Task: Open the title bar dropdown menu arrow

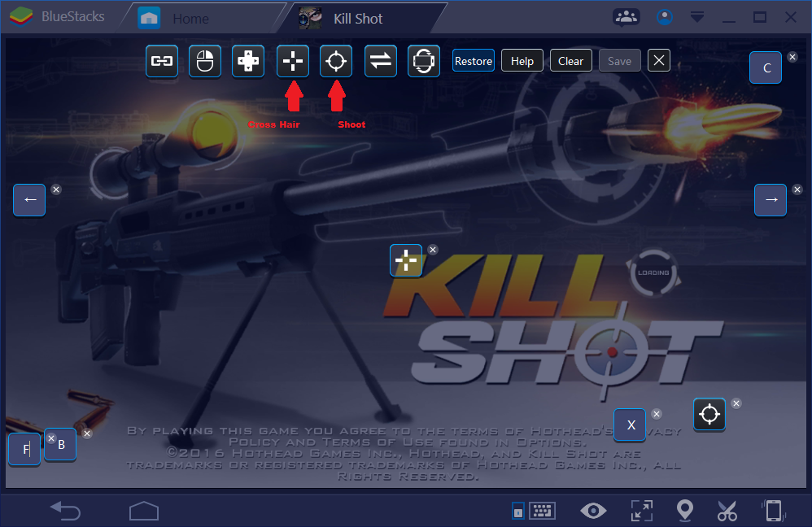Action: click(x=697, y=17)
